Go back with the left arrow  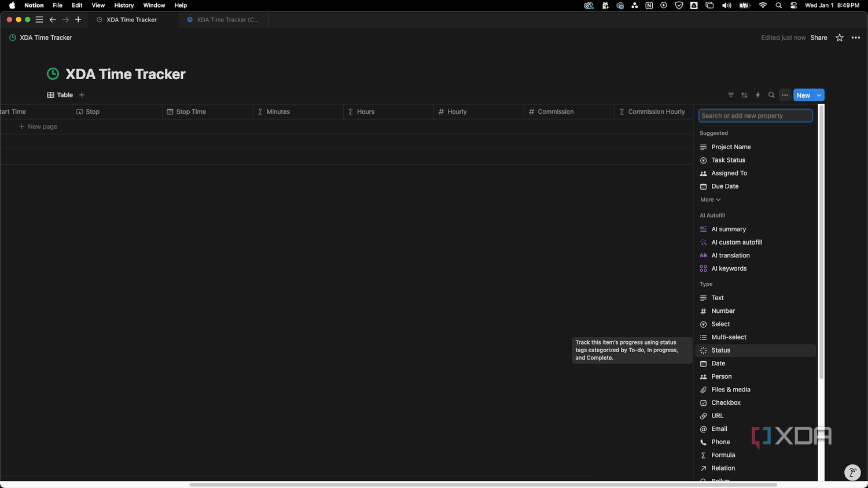[53, 20]
